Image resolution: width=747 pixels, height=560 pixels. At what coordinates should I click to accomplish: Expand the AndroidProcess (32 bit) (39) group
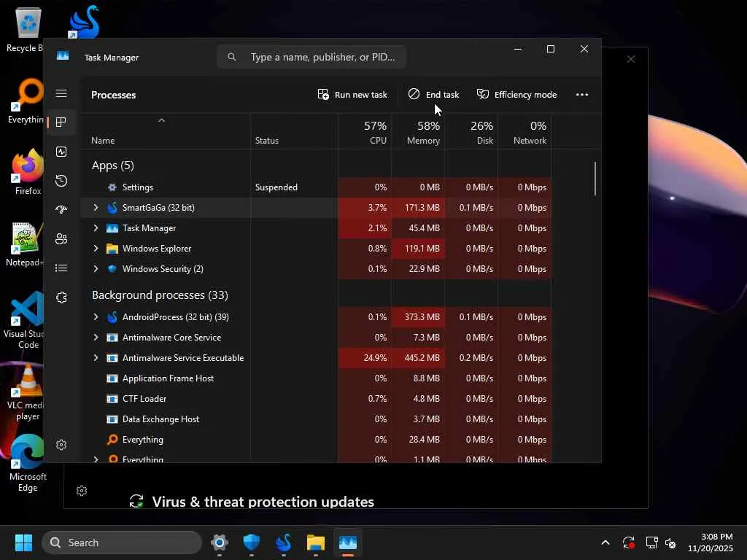[96, 317]
